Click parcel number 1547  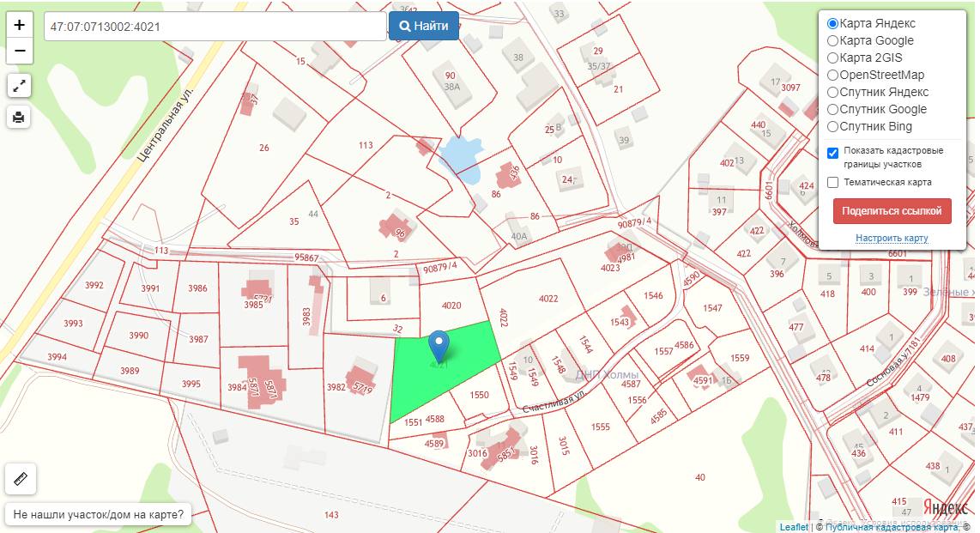click(712, 308)
